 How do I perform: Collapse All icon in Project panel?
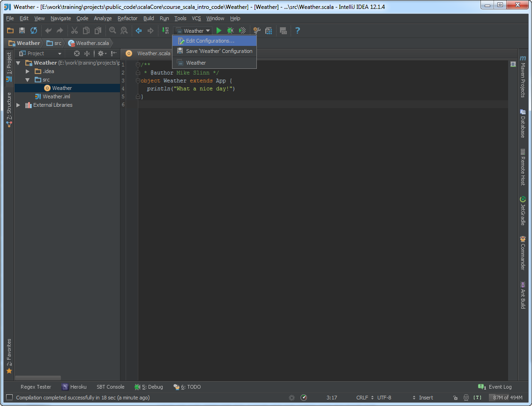tap(87, 53)
